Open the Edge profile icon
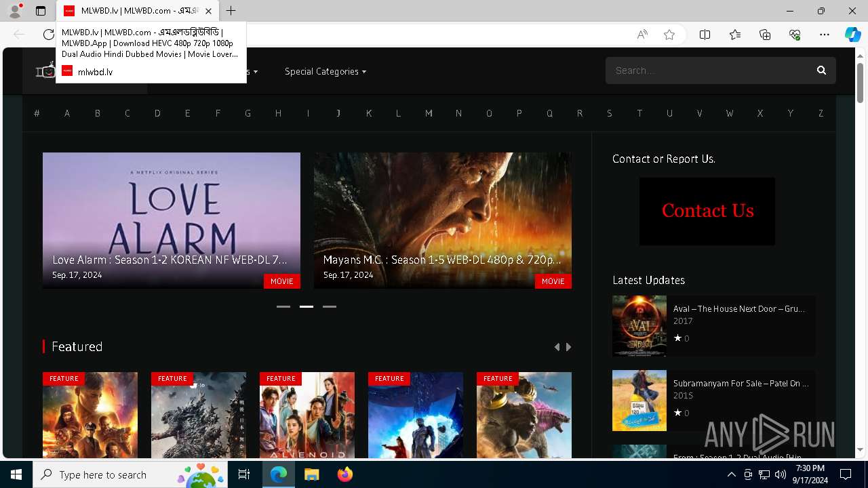 coord(15,11)
